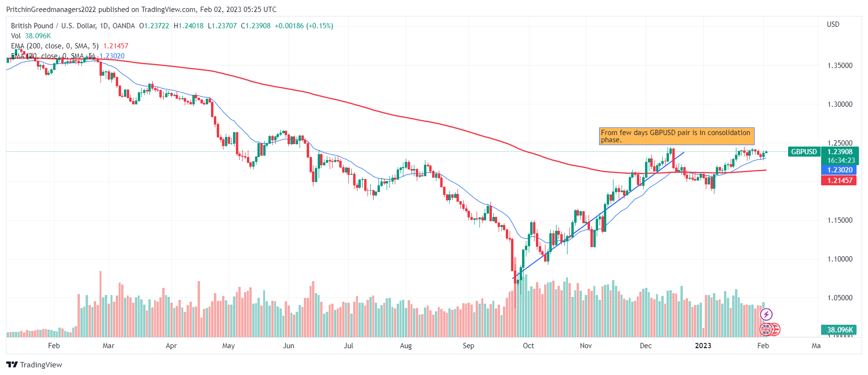Viewport: 868px width, 375px height.
Task: Open the US flag economic event marker
Action: point(776,330)
